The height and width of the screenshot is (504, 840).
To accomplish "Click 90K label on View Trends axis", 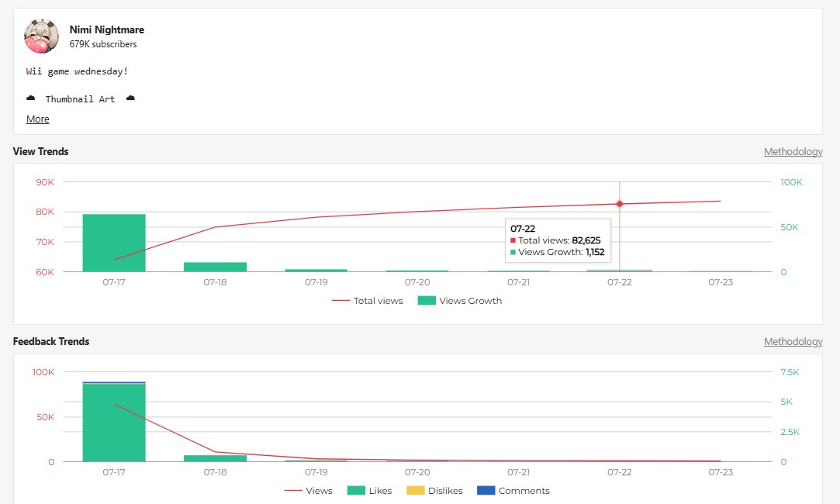I will (45, 182).
